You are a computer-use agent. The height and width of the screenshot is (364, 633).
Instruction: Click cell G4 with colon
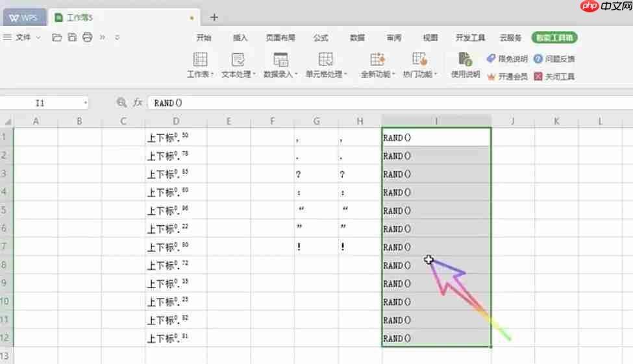point(317,192)
